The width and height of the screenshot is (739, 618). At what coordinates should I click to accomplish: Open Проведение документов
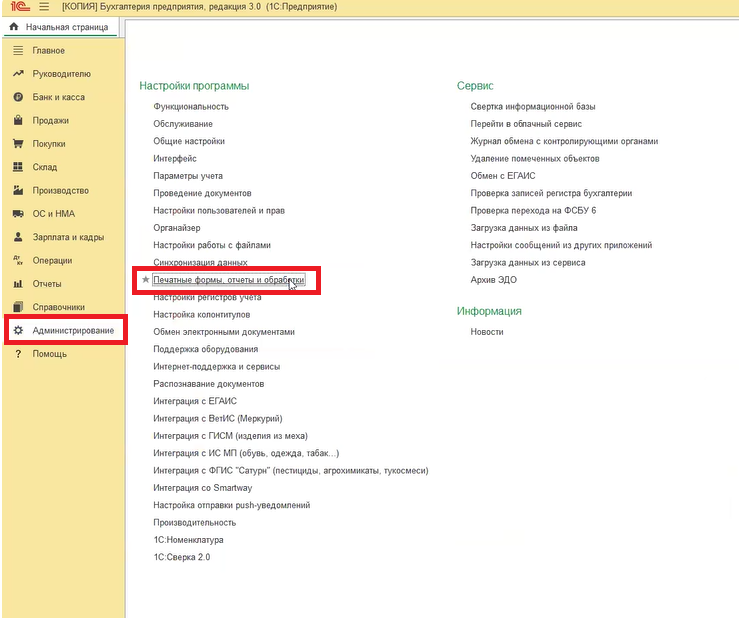click(x=202, y=193)
